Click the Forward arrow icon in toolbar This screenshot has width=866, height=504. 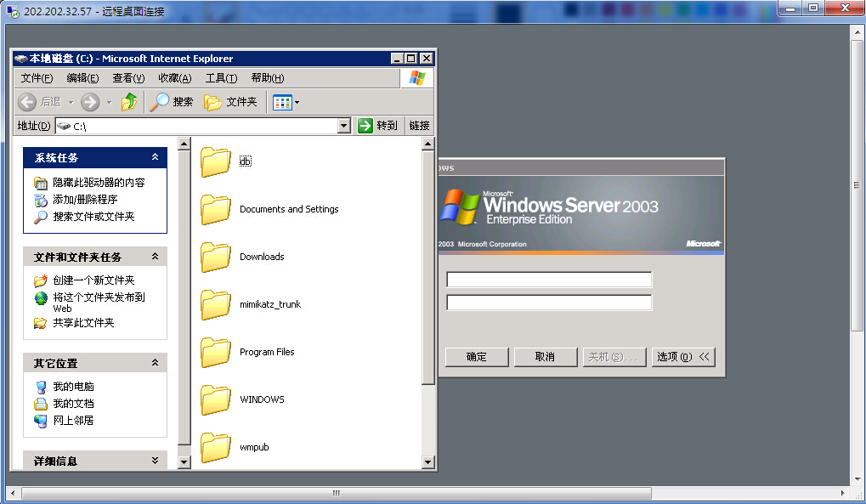pyautogui.click(x=90, y=102)
